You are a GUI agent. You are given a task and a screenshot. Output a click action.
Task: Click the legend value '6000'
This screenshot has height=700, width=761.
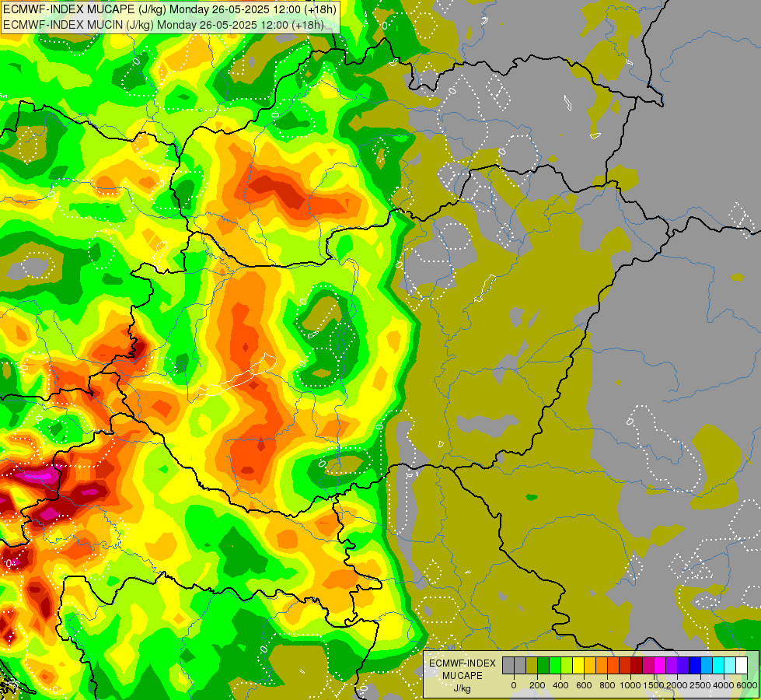click(747, 685)
